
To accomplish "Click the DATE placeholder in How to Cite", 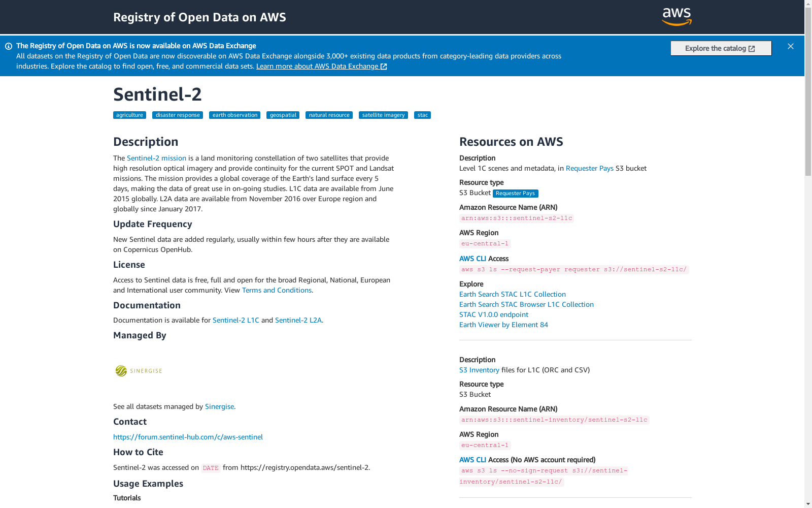I will pyautogui.click(x=211, y=468).
